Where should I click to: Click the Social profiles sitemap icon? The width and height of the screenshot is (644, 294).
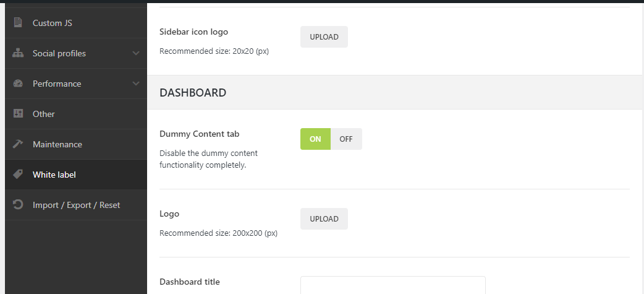(x=18, y=53)
